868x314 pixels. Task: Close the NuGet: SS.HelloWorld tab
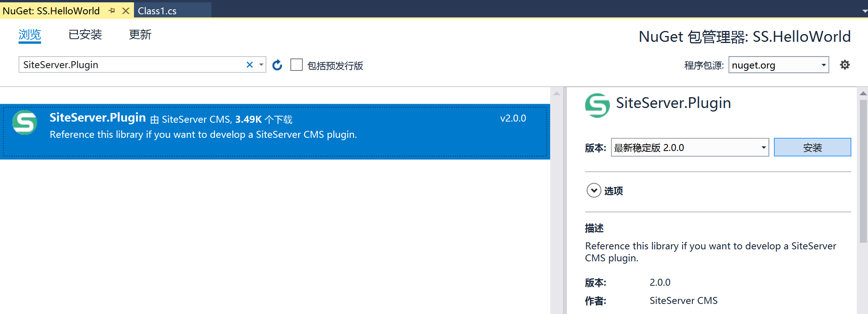(x=125, y=11)
